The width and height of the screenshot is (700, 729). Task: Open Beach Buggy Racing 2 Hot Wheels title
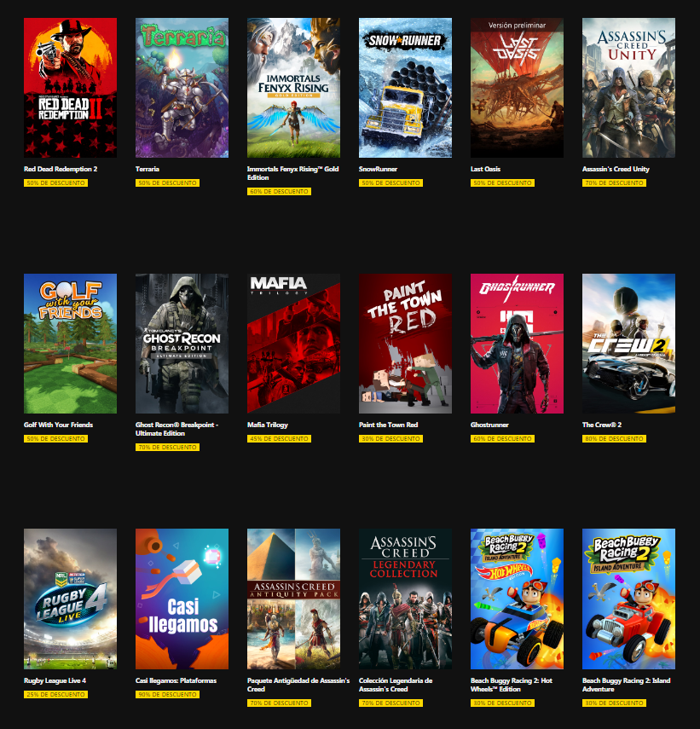click(512, 685)
